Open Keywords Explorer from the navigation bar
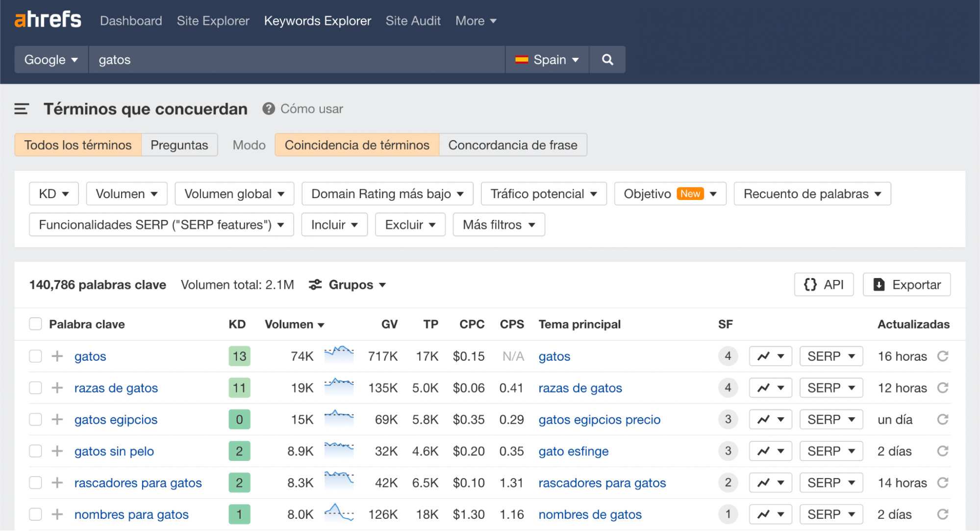 (317, 21)
